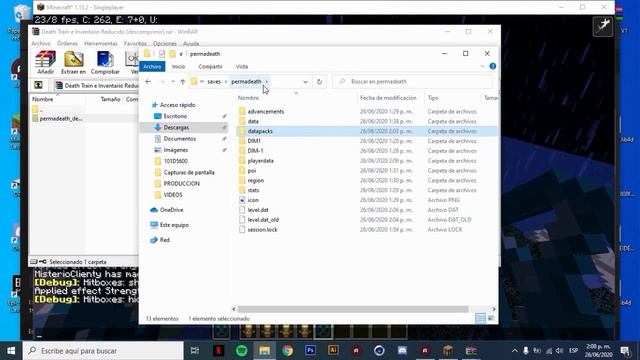Select the region folder
This screenshot has height=360, width=640.
pyautogui.click(x=256, y=180)
